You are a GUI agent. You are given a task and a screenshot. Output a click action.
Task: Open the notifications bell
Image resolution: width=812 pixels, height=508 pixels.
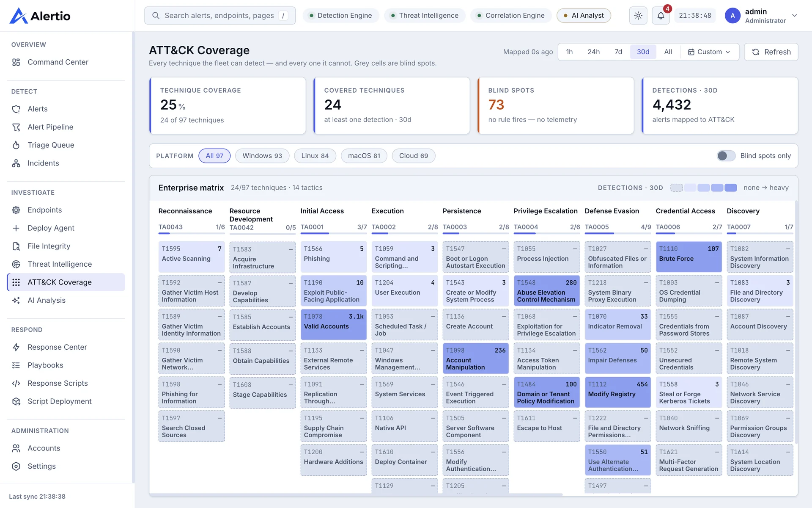coord(661,16)
